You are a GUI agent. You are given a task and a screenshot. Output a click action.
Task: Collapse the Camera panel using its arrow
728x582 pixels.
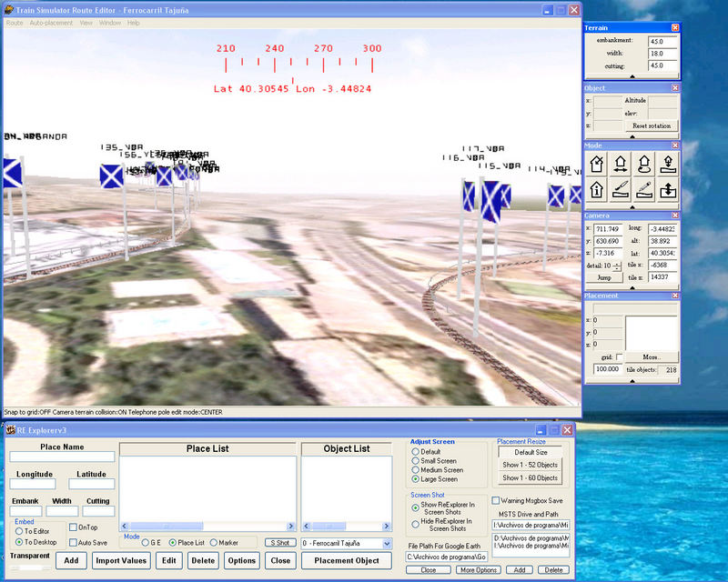632,286
